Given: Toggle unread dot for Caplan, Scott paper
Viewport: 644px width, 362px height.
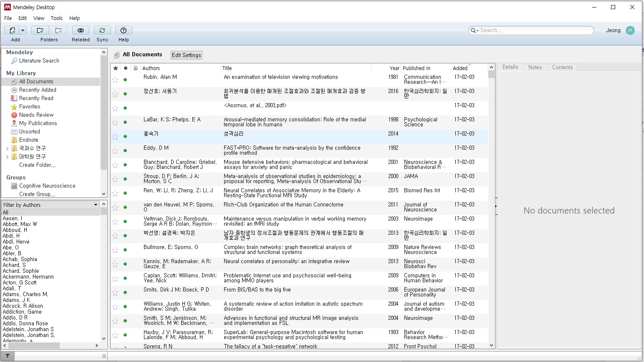Looking at the screenshot, I should click(x=125, y=278).
